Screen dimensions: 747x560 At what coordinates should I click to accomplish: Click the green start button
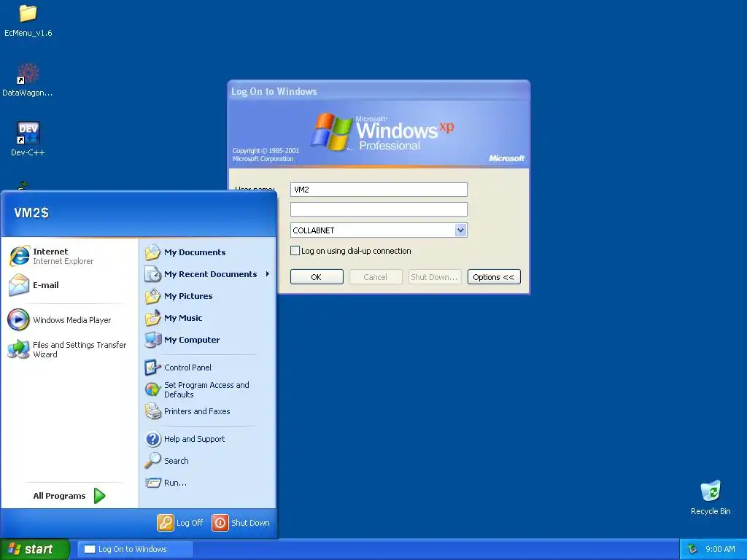35,549
